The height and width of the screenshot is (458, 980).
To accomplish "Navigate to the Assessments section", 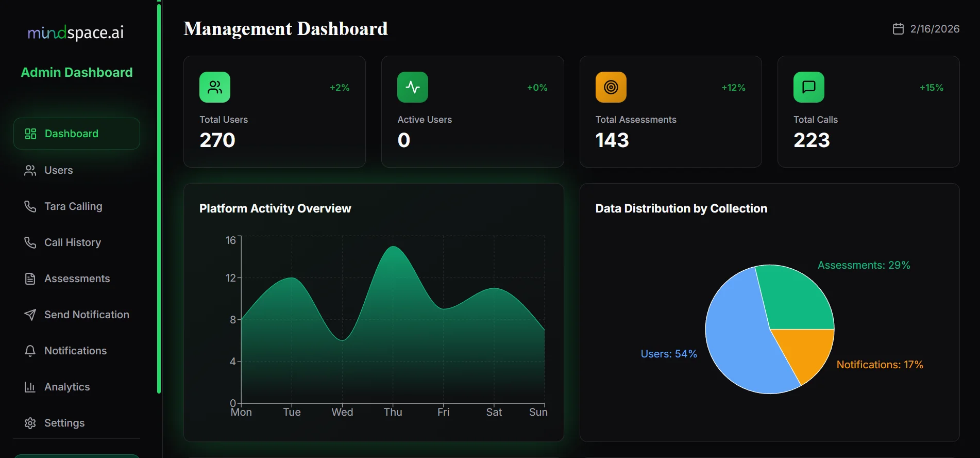I will coord(77,279).
